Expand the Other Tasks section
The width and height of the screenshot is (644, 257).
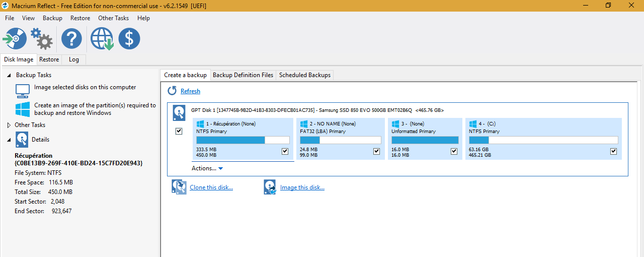[x=9, y=125]
